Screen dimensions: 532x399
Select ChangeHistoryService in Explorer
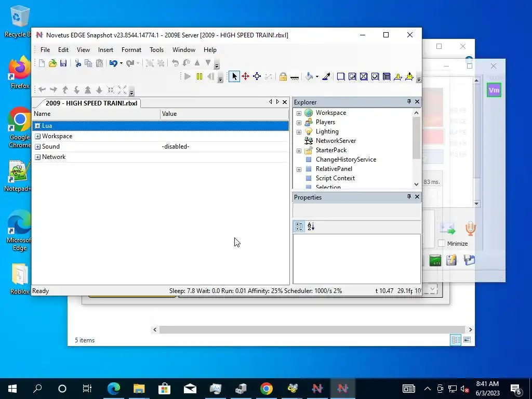(345, 159)
